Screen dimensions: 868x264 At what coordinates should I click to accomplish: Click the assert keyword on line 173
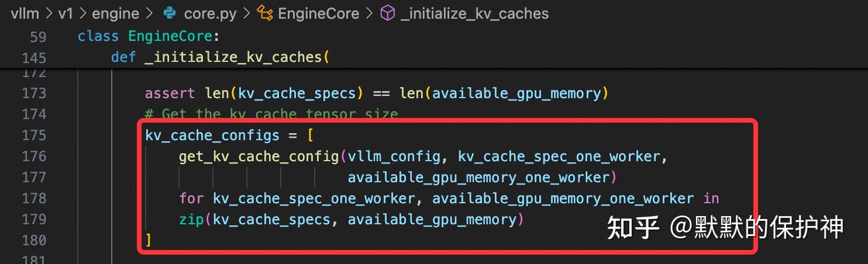click(x=170, y=93)
